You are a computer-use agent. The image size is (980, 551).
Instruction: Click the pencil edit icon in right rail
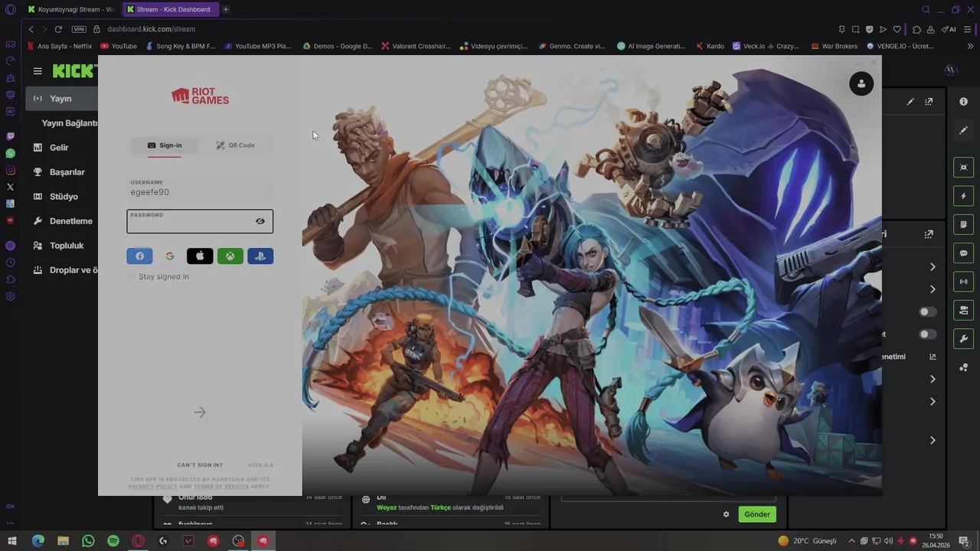tap(963, 130)
